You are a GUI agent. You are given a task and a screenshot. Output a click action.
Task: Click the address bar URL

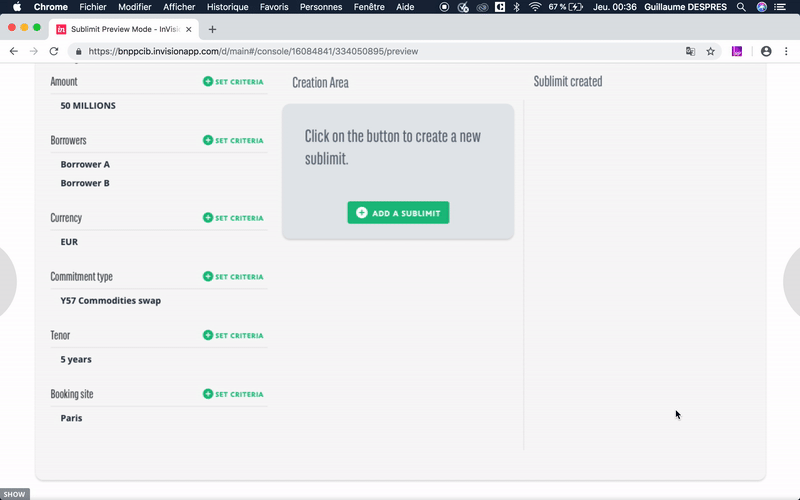pos(254,52)
